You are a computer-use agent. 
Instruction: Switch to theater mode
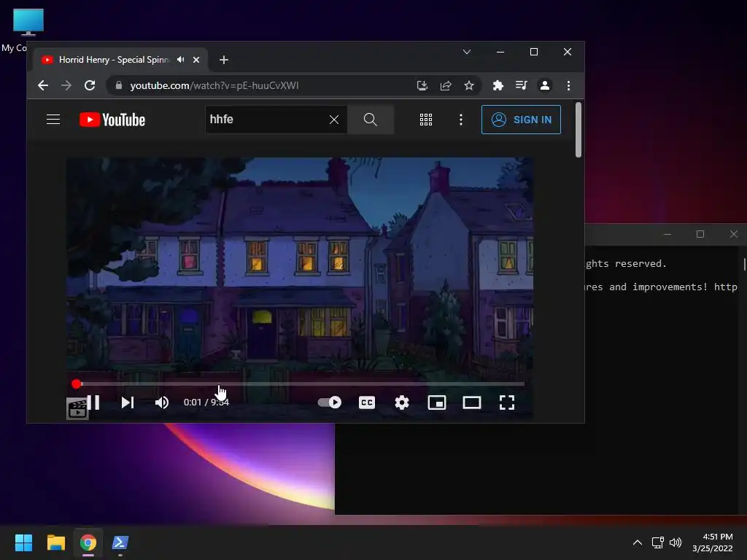472,402
